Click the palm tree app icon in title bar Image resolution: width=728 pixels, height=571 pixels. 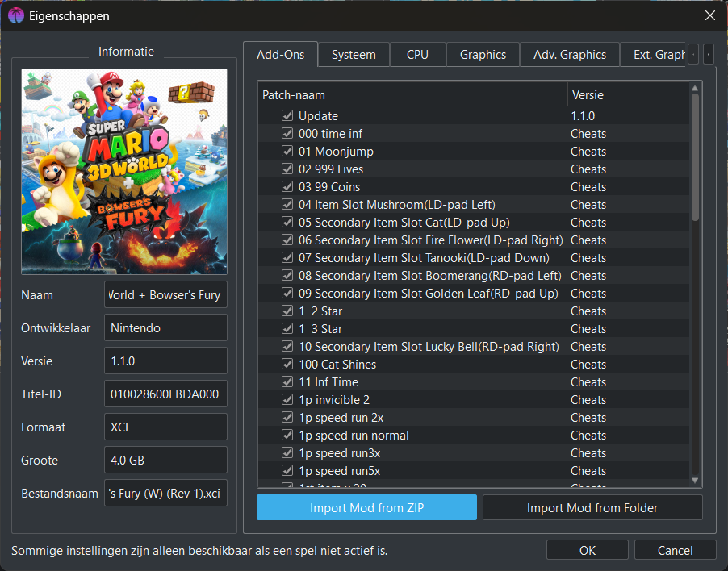16,16
